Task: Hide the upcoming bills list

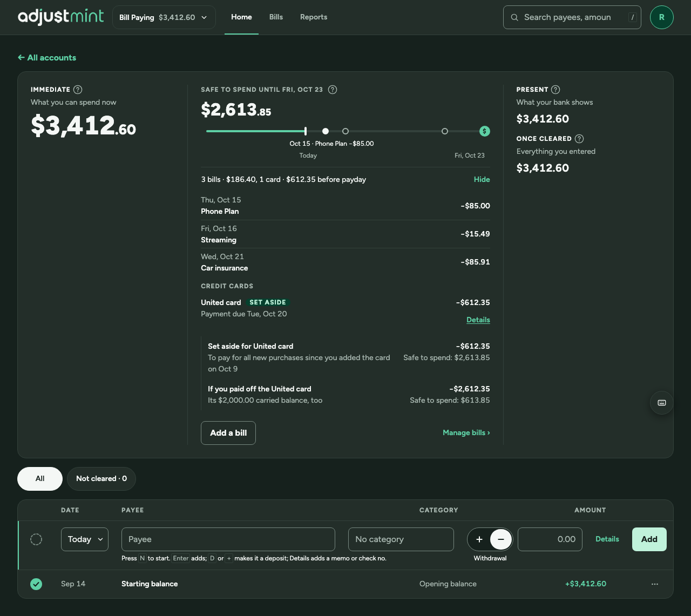Action: 482,180
